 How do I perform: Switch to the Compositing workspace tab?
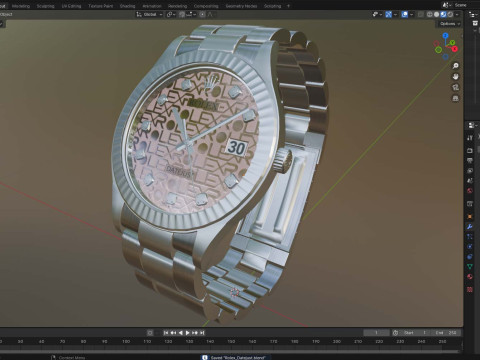(x=206, y=6)
